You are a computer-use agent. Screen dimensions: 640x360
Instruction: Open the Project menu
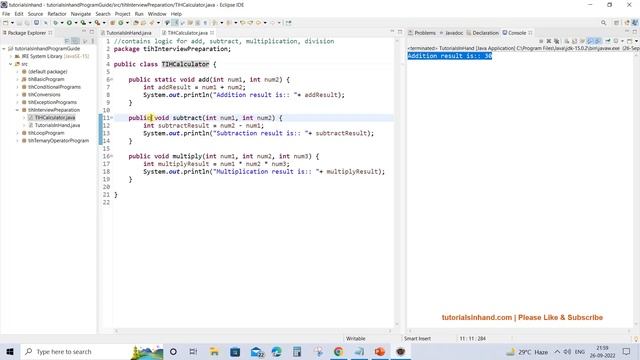tap(122, 14)
